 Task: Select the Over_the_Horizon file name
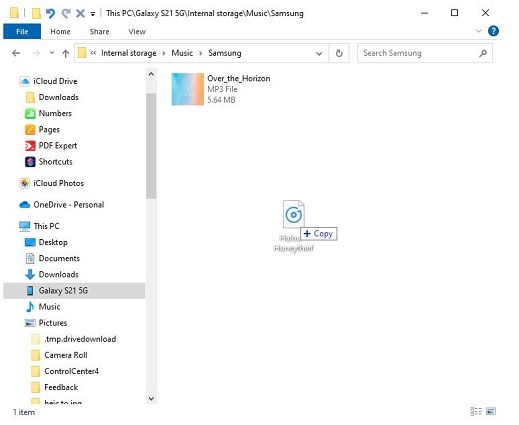[x=239, y=78]
